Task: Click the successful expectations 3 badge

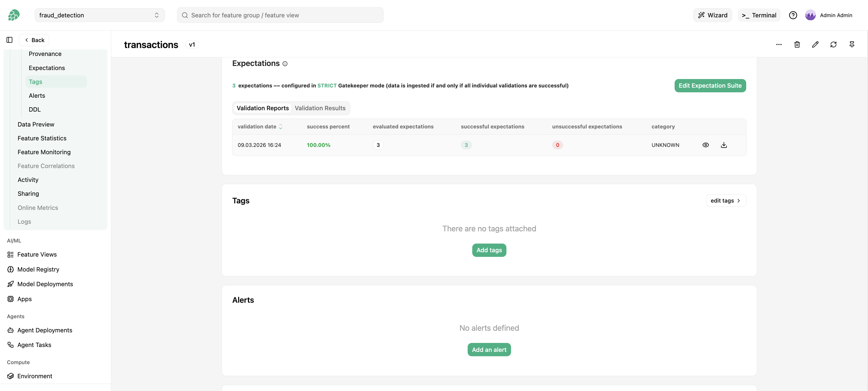Action: point(466,145)
